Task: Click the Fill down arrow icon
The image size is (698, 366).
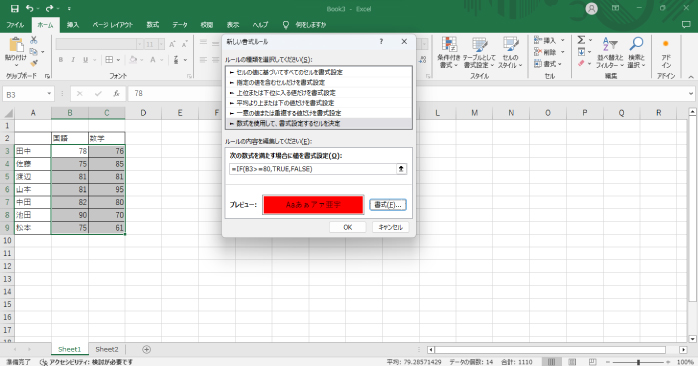Action: (581, 52)
